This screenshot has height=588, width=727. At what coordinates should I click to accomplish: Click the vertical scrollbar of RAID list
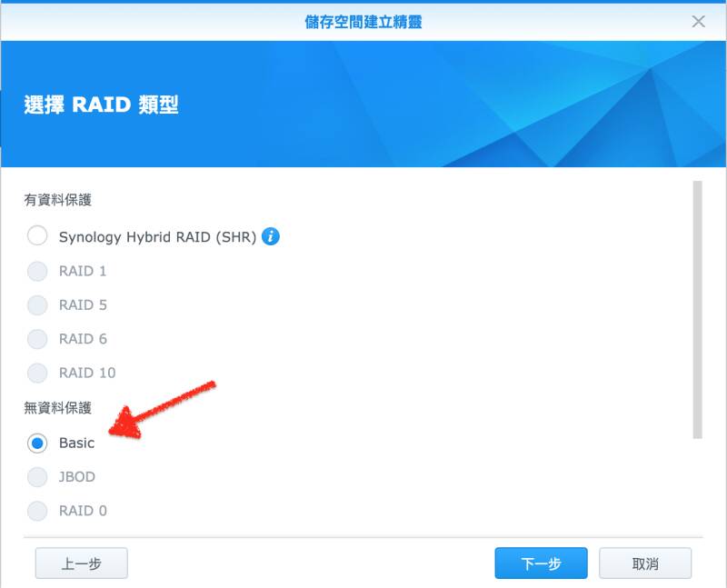pos(697,310)
